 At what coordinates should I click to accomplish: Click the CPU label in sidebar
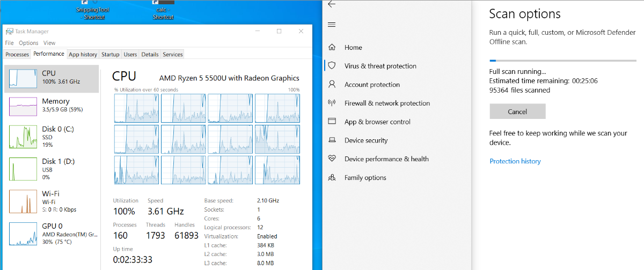coord(49,73)
